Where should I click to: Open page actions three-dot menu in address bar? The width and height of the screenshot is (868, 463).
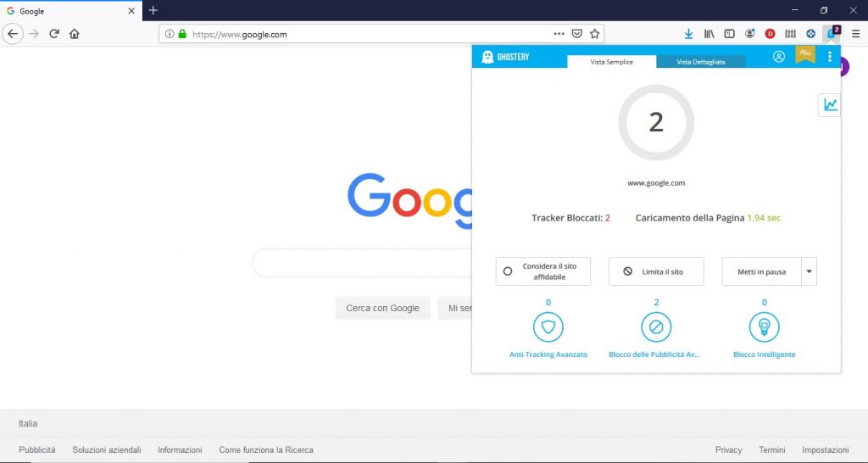tap(559, 34)
